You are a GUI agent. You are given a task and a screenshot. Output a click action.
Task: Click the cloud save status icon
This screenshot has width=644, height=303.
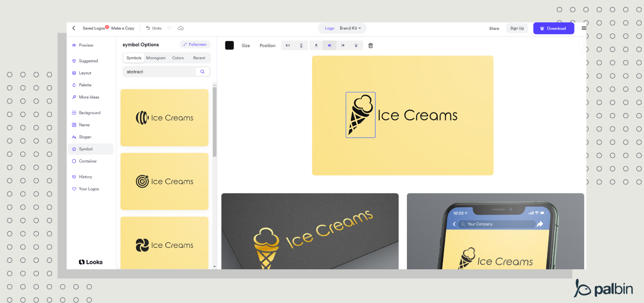click(181, 28)
